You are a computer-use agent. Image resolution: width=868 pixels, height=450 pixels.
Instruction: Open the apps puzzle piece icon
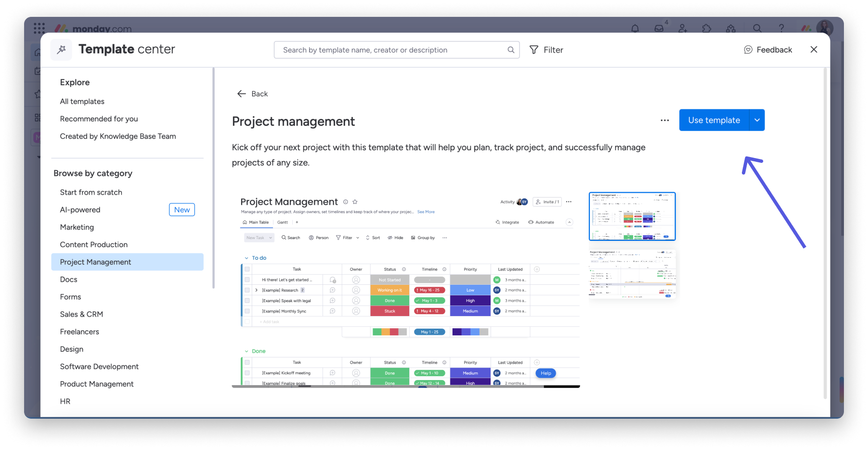click(x=707, y=28)
